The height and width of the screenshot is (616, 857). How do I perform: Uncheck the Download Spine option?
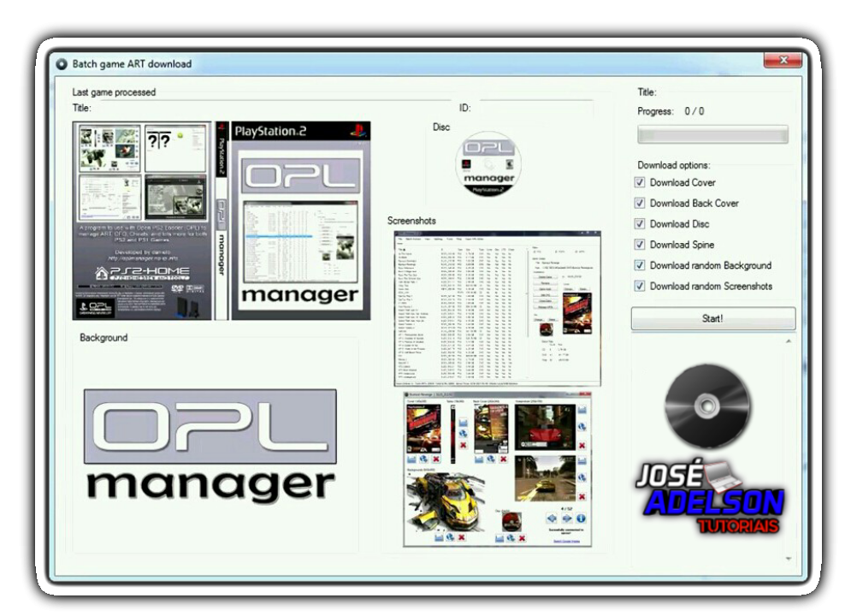click(x=640, y=245)
